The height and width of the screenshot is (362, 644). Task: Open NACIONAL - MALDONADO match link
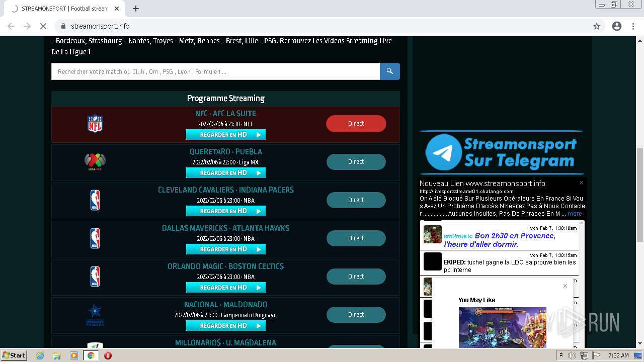(226, 305)
